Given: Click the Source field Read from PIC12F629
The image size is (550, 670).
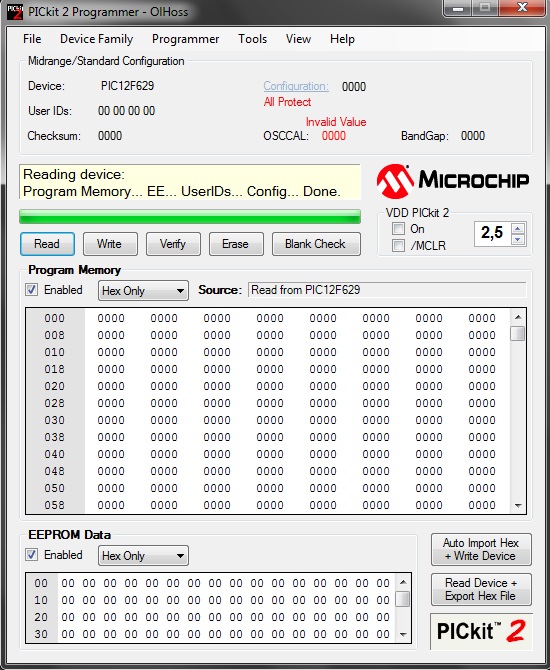Looking at the screenshot, I should 387,290.
